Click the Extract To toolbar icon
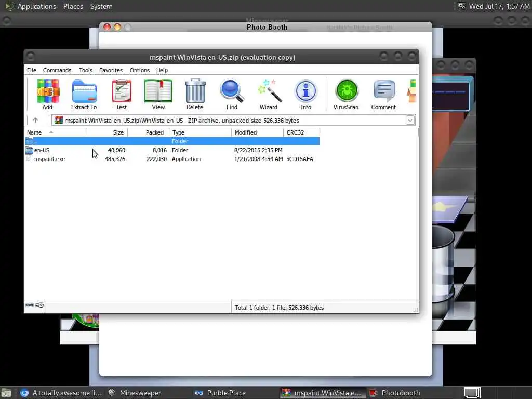The image size is (532, 399). coord(84,91)
